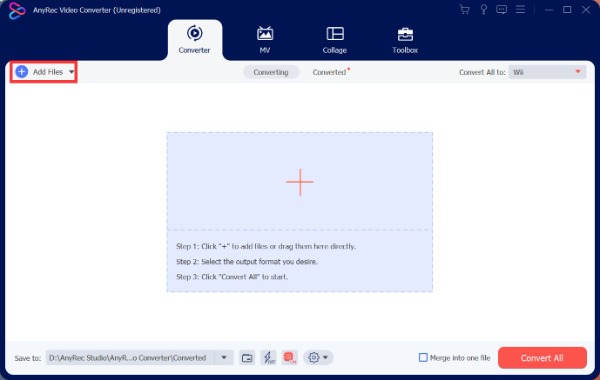Click the red plus to add files
600x380 pixels.
[x=300, y=182]
